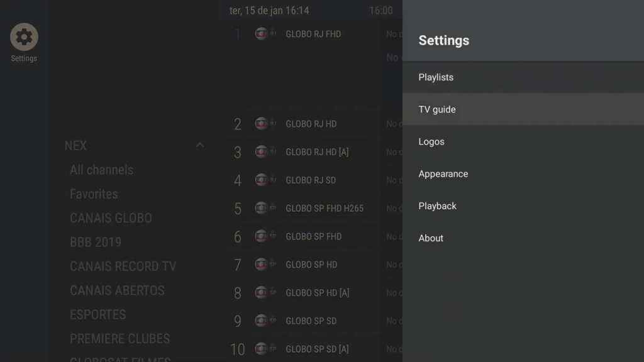Click the GLOBO RJ SD channel logo
The width and height of the screenshot is (644, 362).
(265, 180)
